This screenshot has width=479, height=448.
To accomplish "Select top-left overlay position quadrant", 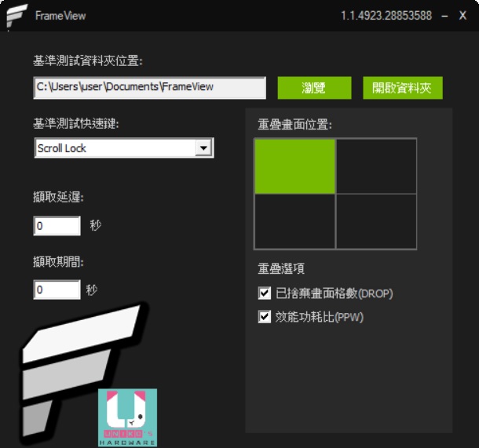I will tap(294, 166).
